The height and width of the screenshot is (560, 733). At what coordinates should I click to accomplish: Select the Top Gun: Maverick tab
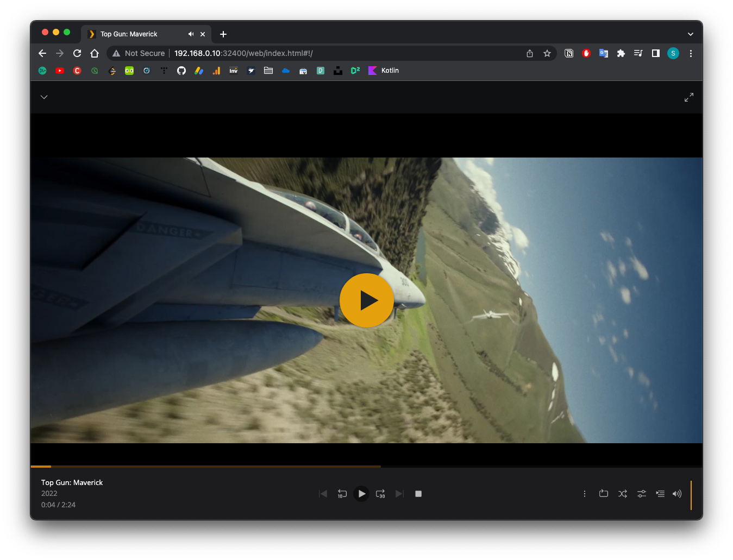click(146, 34)
